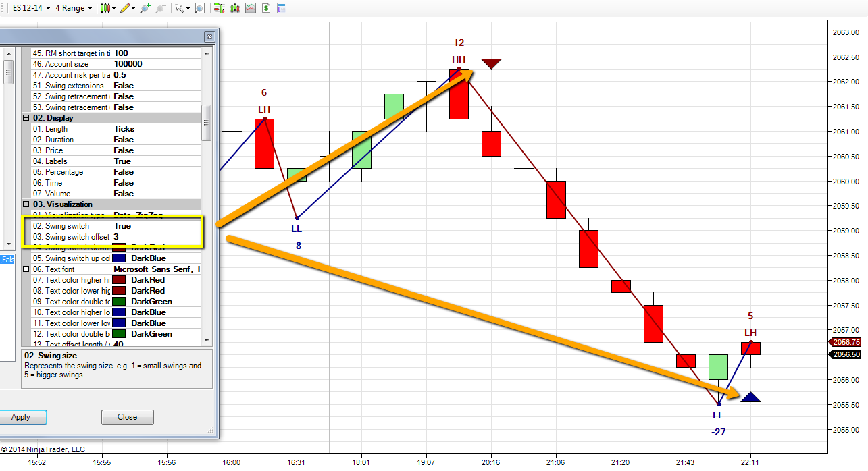868x471 pixels.
Task: Toggle the 06. Time False value
Action: pyautogui.click(x=156, y=183)
